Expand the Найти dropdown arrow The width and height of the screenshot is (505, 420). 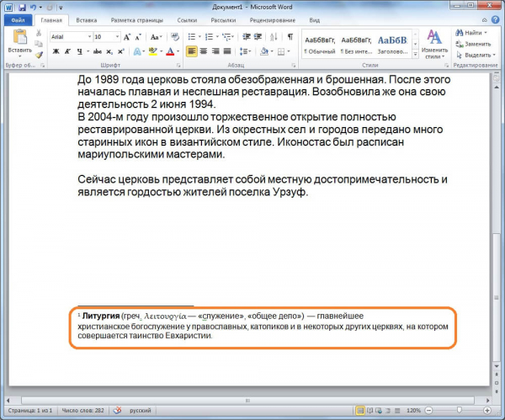click(486, 33)
